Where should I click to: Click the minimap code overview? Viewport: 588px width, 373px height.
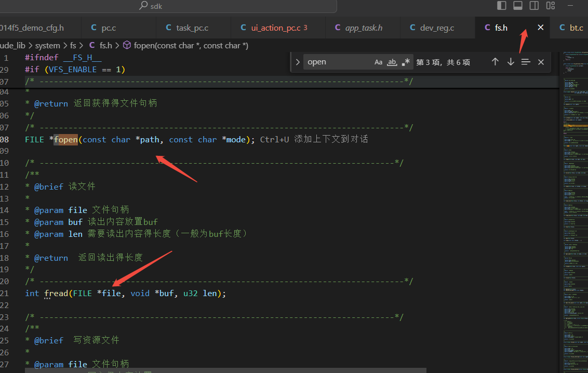coord(575,212)
